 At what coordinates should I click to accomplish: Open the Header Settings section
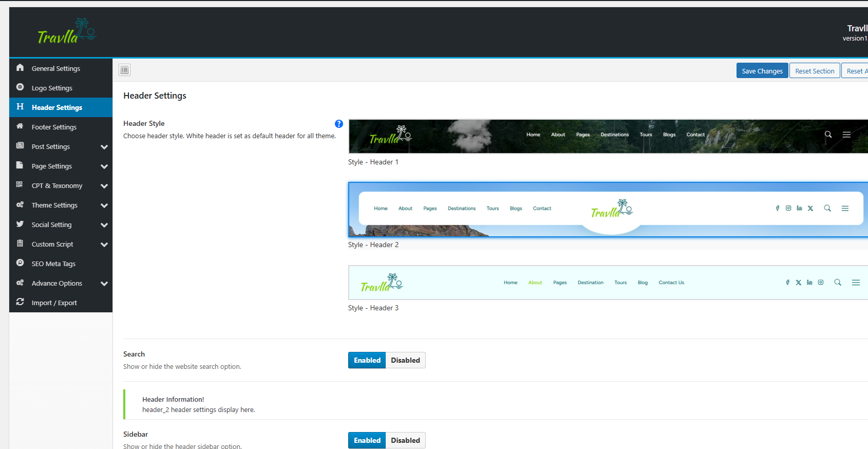click(56, 107)
